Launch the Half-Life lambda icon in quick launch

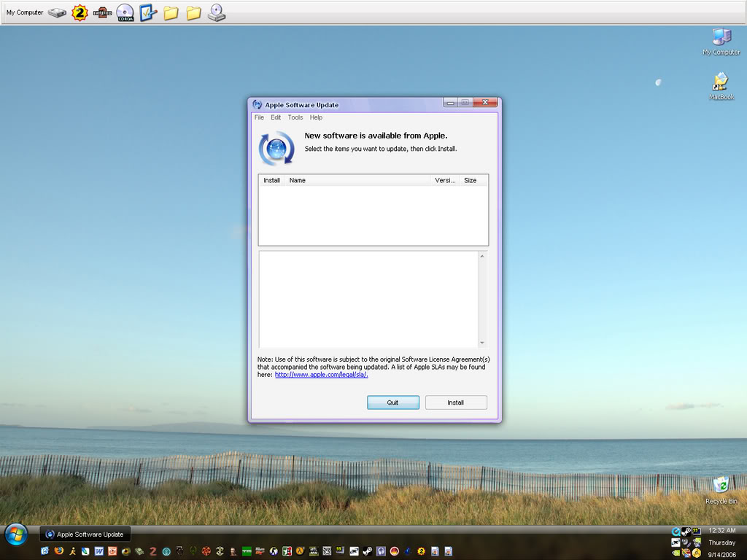click(300, 551)
